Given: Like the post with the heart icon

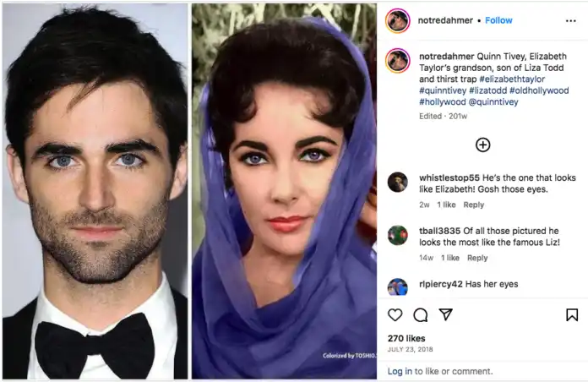Looking at the screenshot, I should [395, 315].
